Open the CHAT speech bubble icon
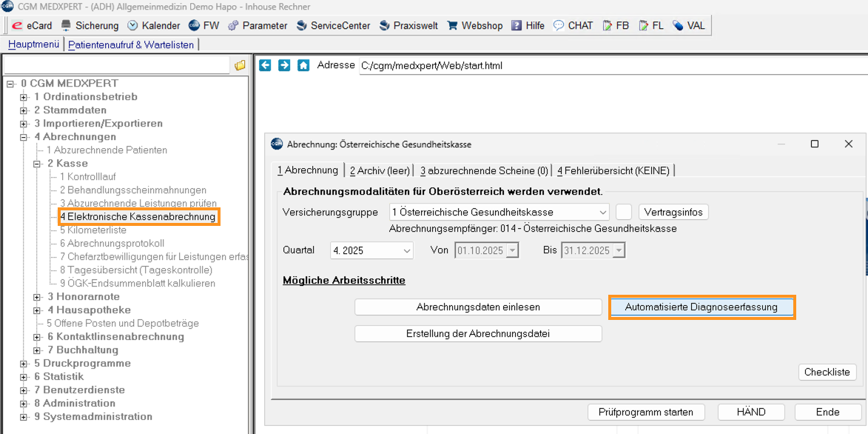This screenshot has width=868, height=434. point(559,25)
